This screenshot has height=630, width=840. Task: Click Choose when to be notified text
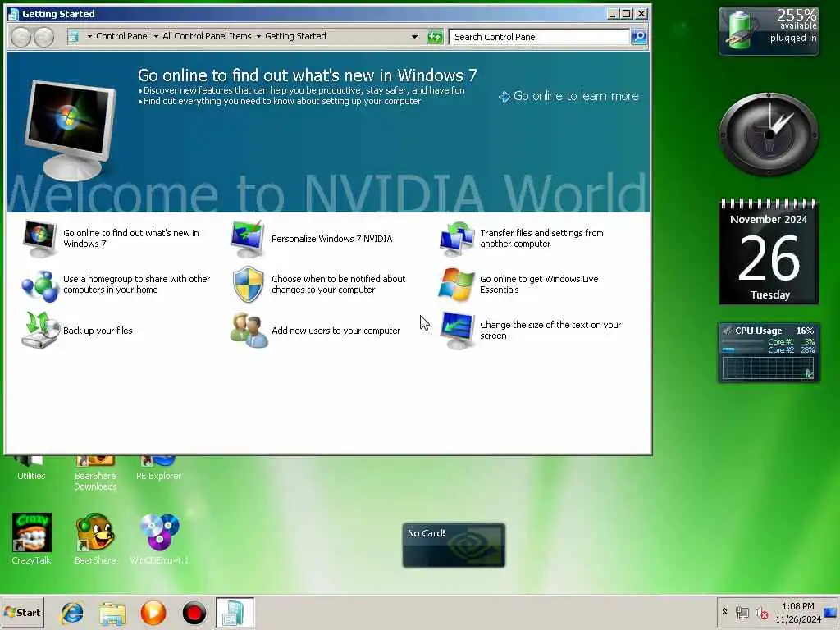click(339, 284)
